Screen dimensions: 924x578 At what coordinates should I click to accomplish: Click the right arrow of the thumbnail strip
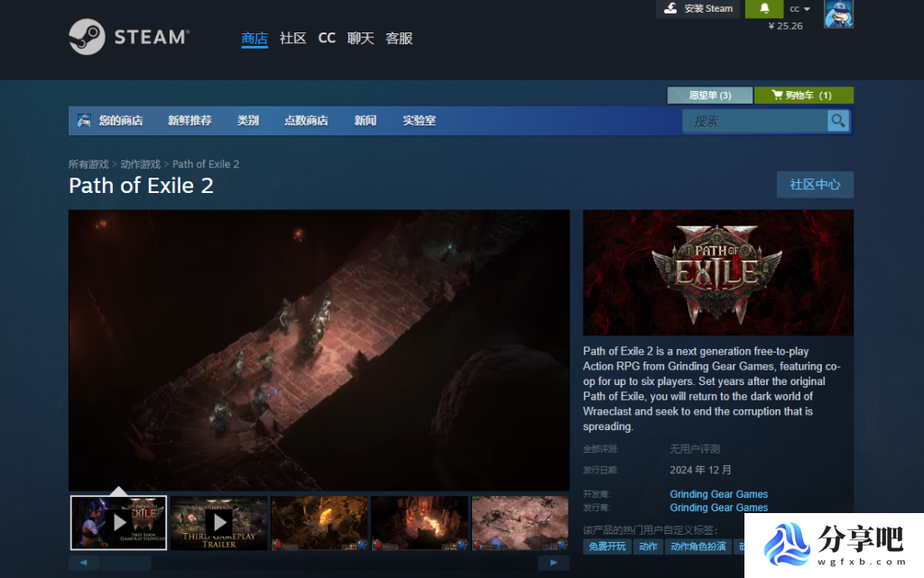553,563
